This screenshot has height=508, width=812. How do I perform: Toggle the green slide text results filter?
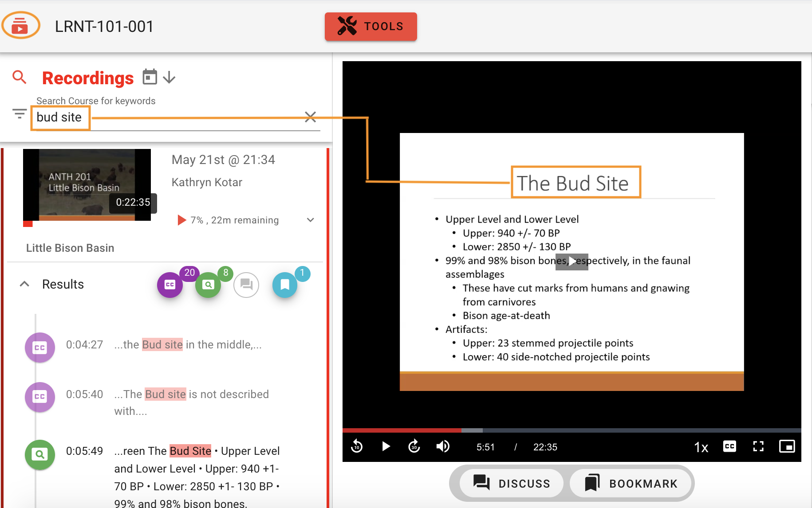(x=208, y=285)
